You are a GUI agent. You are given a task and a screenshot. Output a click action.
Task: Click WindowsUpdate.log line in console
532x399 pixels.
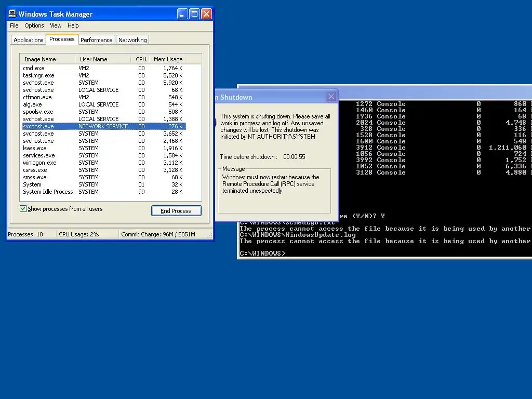pyautogui.click(x=298, y=235)
